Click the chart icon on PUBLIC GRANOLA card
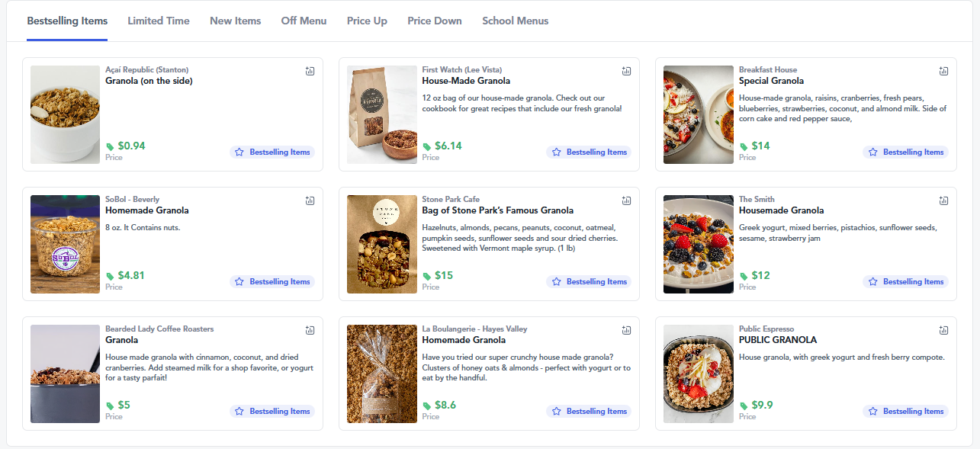 click(944, 330)
